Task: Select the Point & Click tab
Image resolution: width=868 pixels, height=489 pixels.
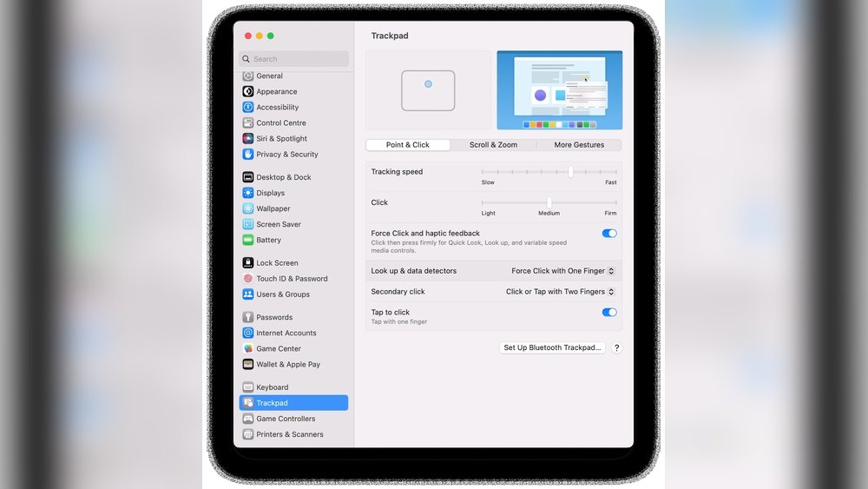Action: [408, 145]
